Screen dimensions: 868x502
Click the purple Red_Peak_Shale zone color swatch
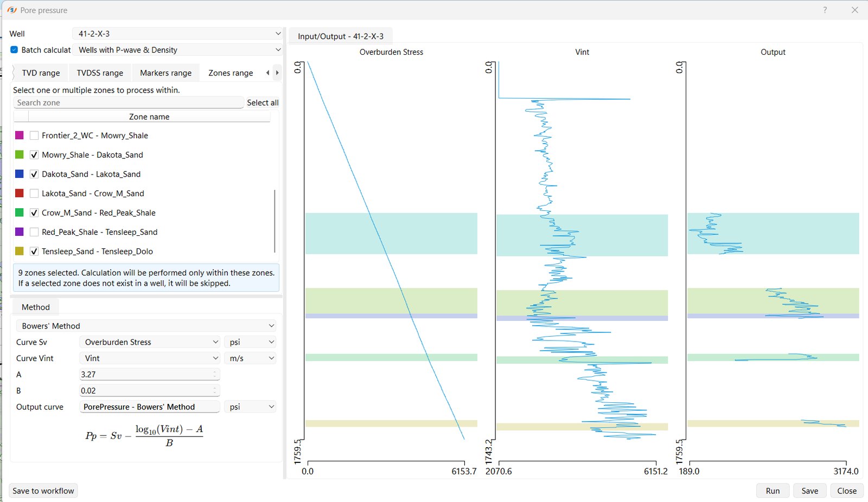click(20, 232)
